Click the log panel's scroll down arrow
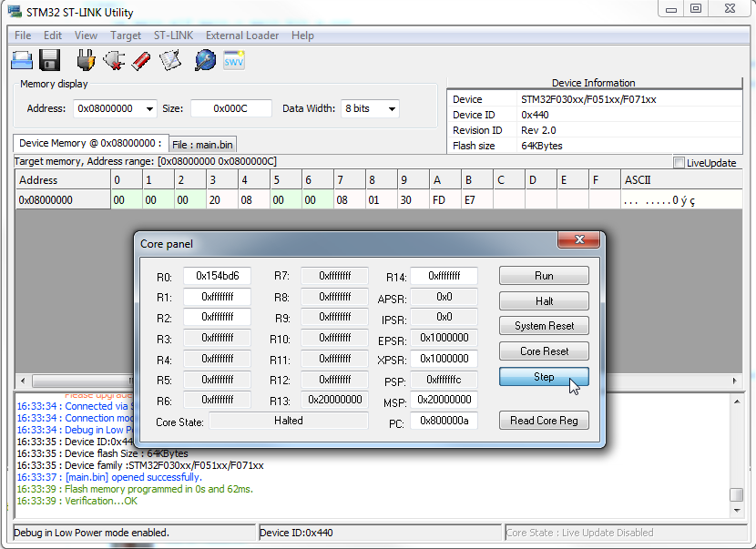The image size is (756, 549). (737, 511)
